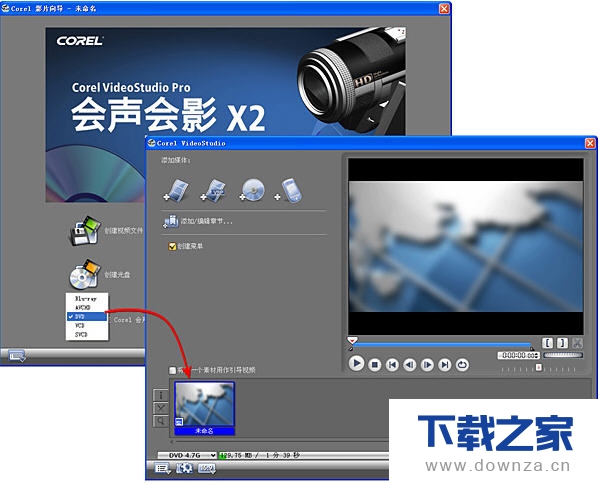
Task: Click the add video files icon
Action: pyautogui.click(x=176, y=190)
